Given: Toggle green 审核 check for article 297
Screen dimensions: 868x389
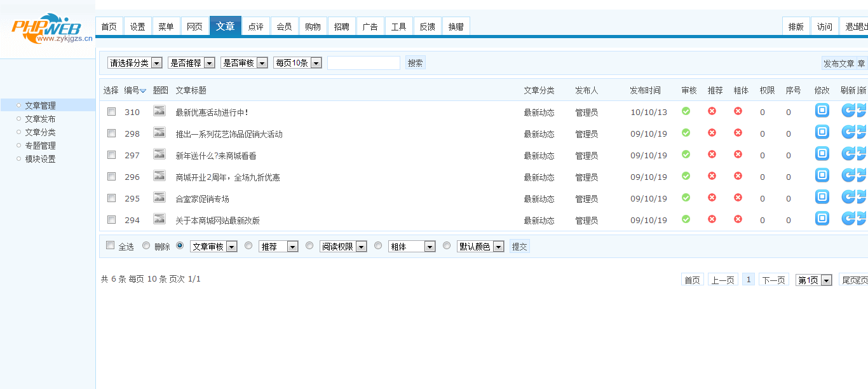Looking at the screenshot, I should (686, 154).
